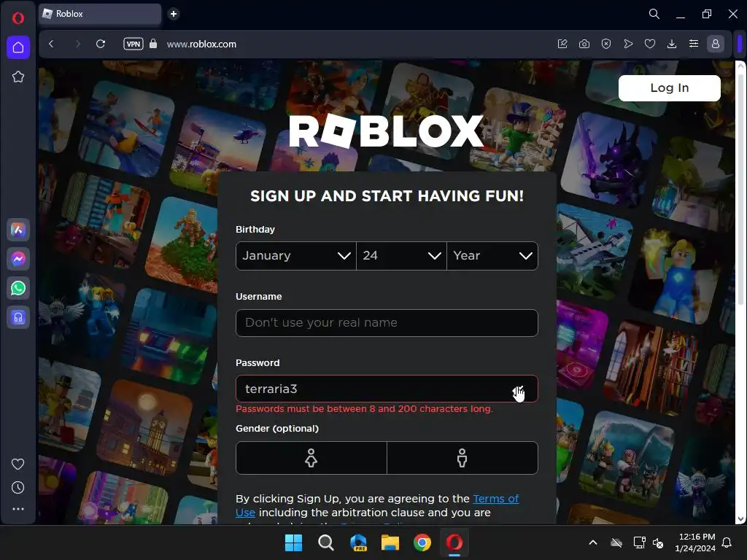Take a snapshot with camera icon

tap(584, 44)
